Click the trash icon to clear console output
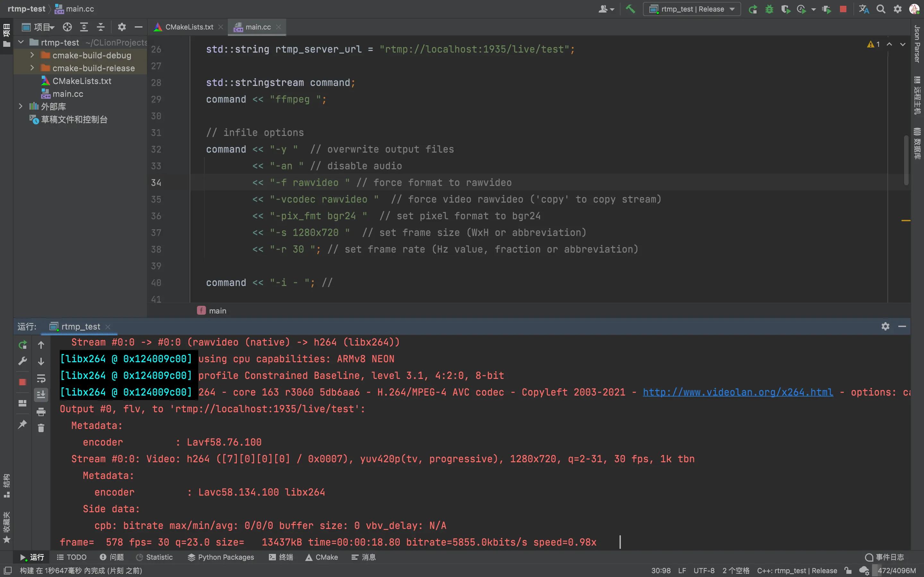 tap(41, 428)
